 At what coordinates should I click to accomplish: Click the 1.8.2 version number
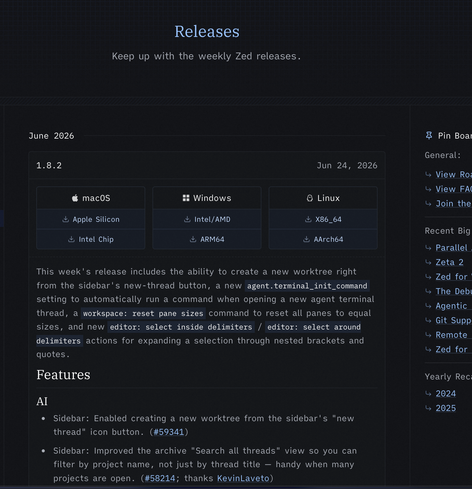pyautogui.click(x=49, y=166)
